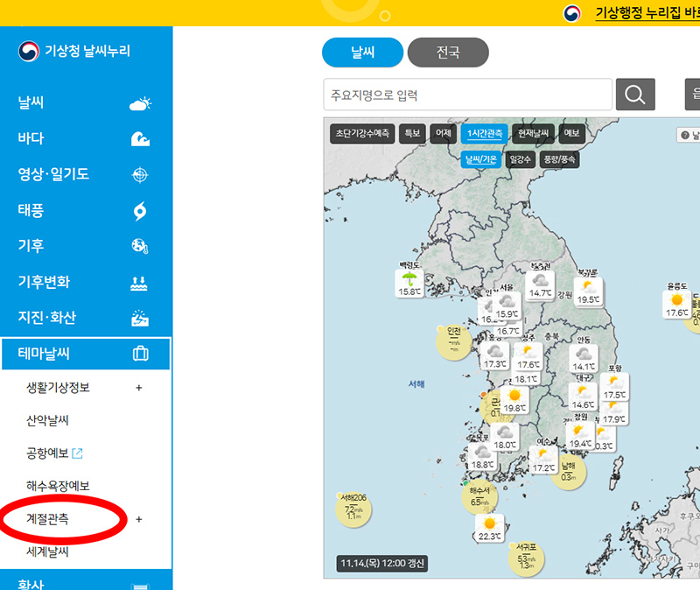This screenshot has width=700, height=590.
Task: Switch to the 1시간관측 map tab
Action: click(x=485, y=134)
